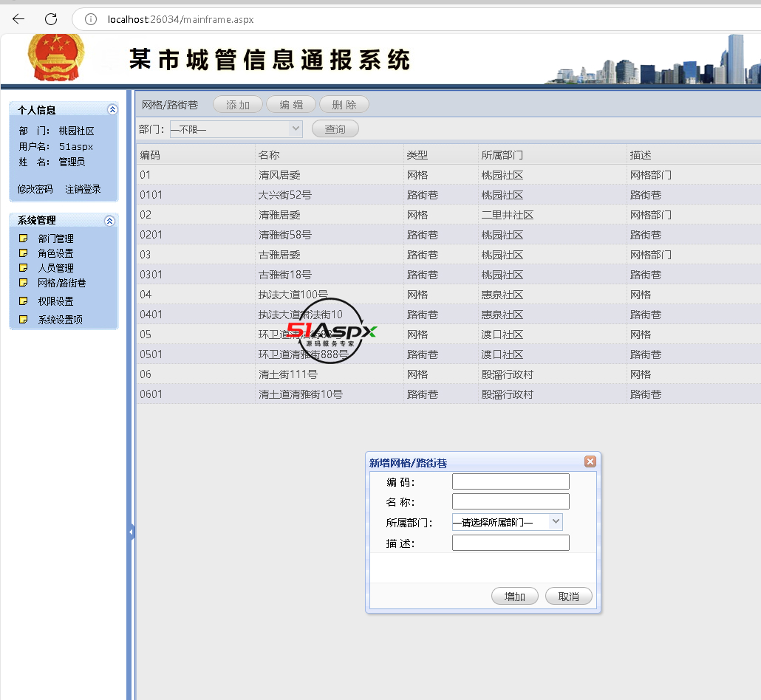Open 人员管理 in the system menu
Screen dimensions: 761x700
point(56,268)
